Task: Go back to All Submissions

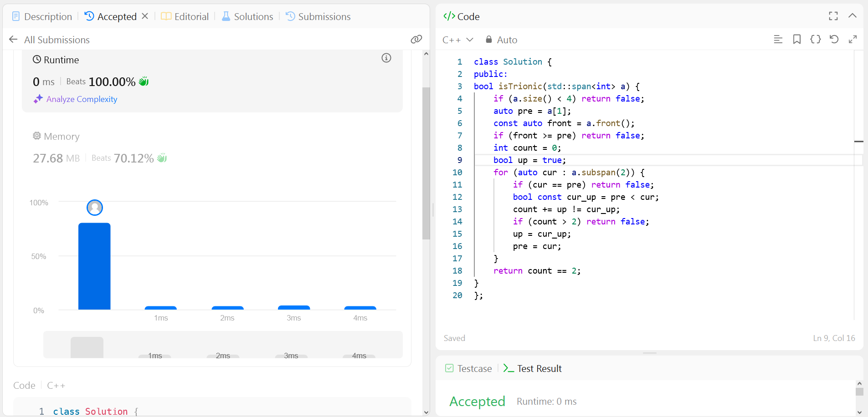Action: coord(49,40)
